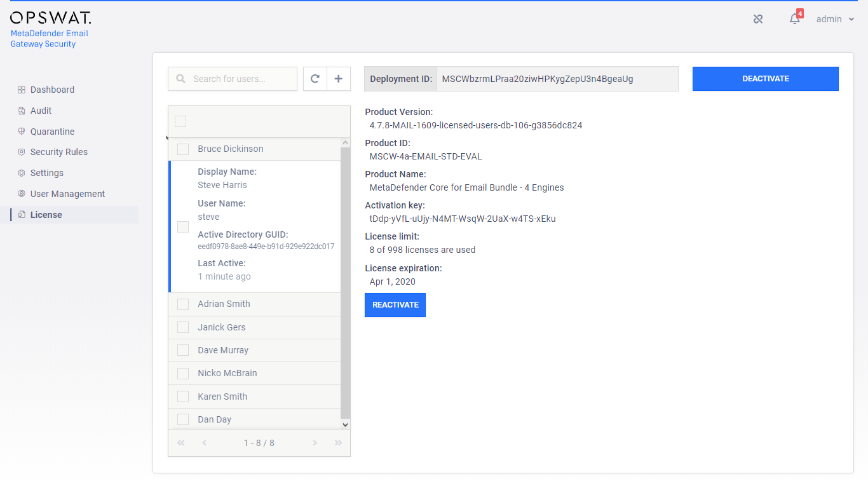Open the admin account dropdown
This screenshot has width=868, height=488.
coord(835,19)
